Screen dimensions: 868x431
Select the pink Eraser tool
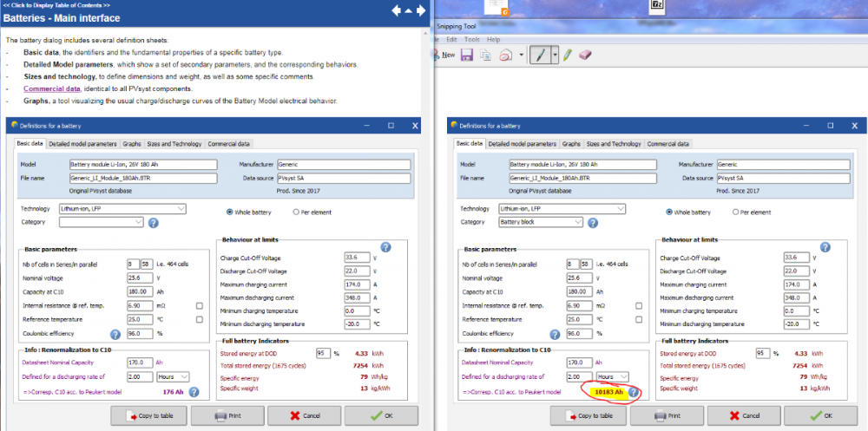[x=585, y=55]
